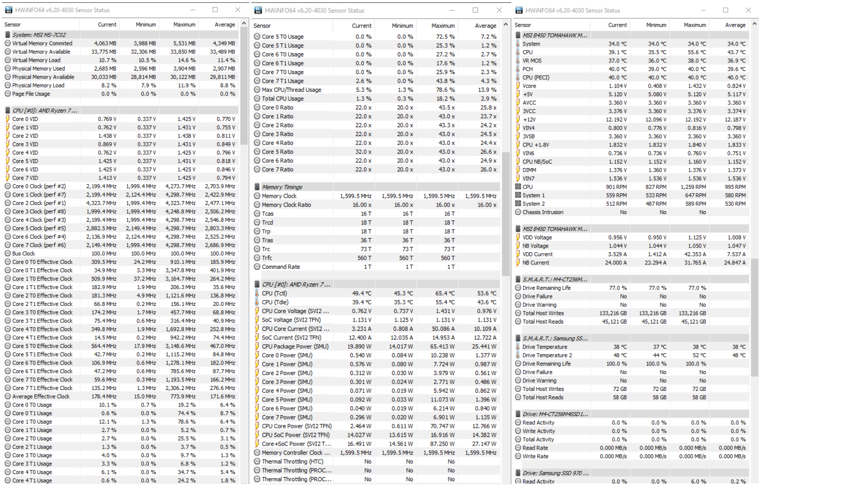Select the S.M.A.R.T.: Samsung SS... group header
This screenshot has width=868, height=488.
[555, 338]
